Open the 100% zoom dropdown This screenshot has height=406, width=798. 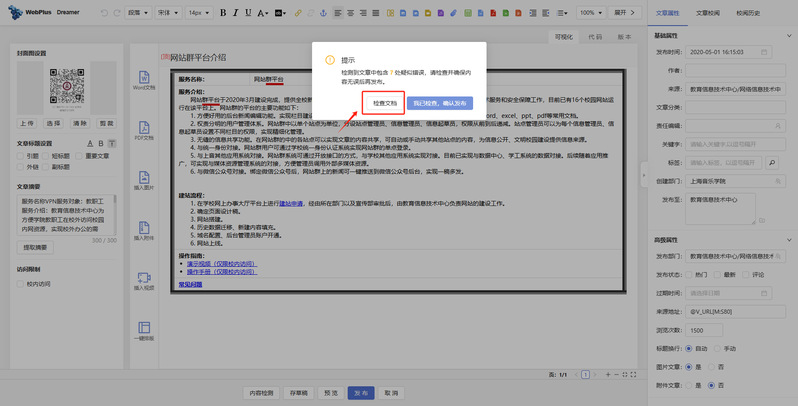(x=590, y=13)
